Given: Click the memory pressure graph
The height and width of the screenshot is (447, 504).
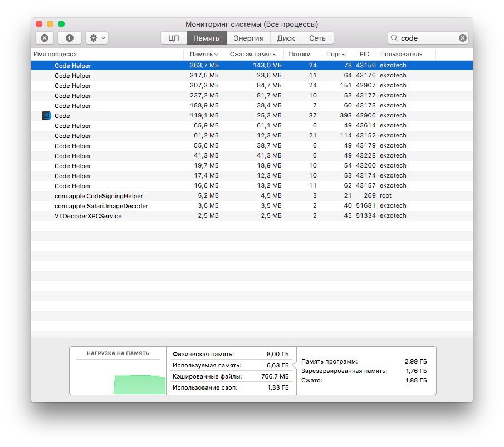Looking at the screenshot, I should pyautogui.click(x=139, y=384).
